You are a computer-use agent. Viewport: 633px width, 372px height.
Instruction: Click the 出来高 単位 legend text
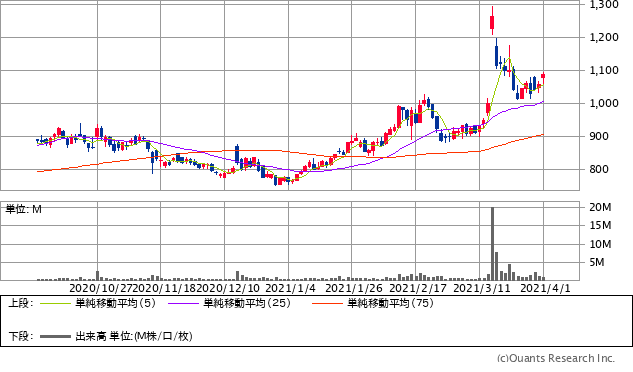[x=134, y=336]
